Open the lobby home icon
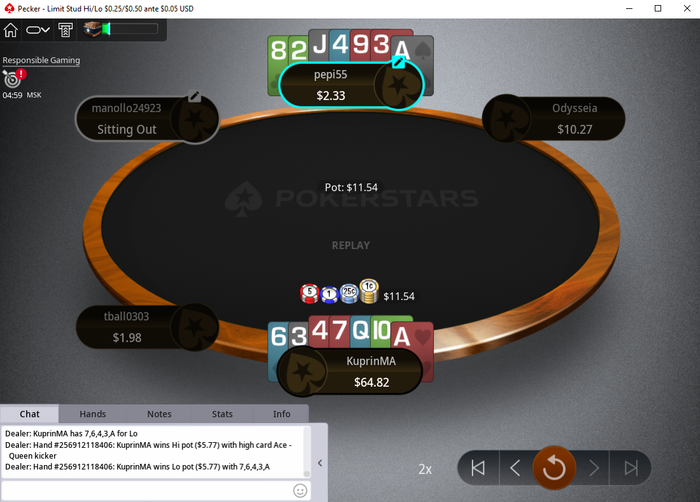The image size is (700, 502). [x=11, y=30]
